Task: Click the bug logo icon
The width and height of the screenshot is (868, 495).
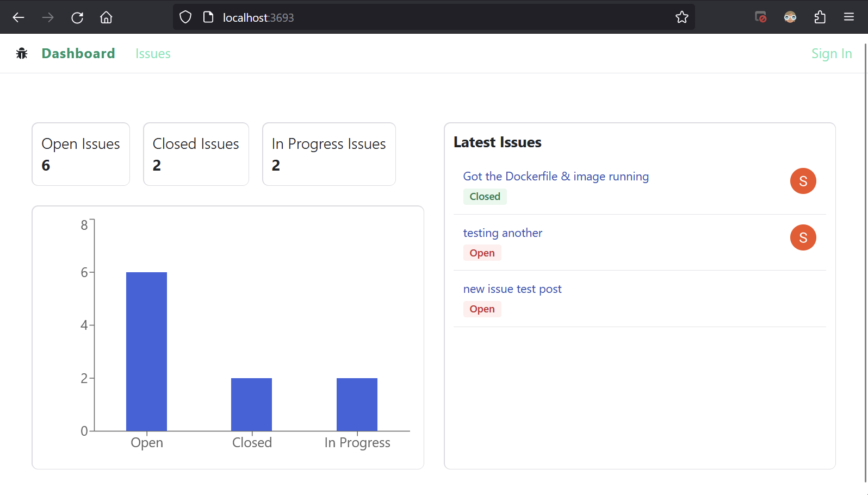Action: click(x=22, y=53)
